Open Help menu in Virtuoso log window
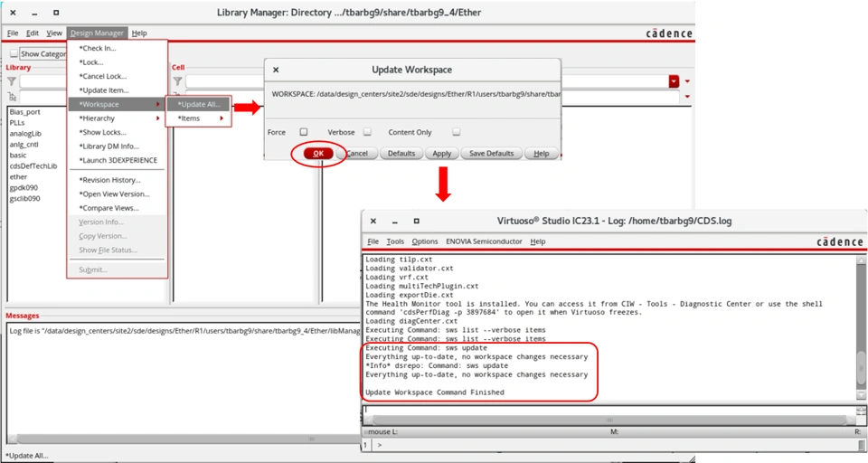The width and height of the screenshot is (868, 463). 537,241
